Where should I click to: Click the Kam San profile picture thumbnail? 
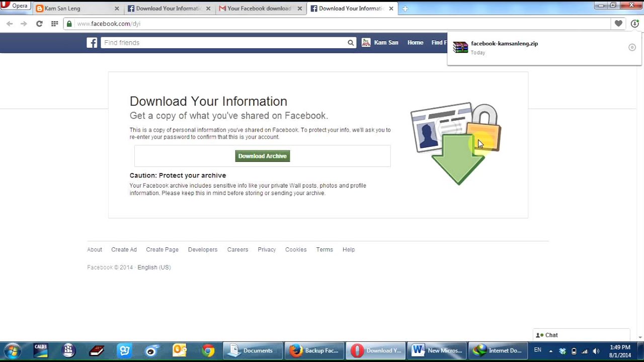tap(366, 43)
